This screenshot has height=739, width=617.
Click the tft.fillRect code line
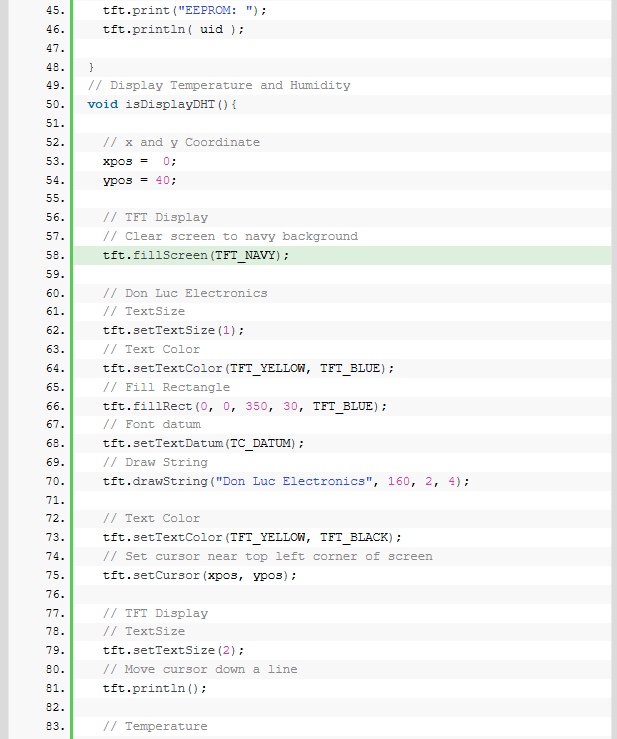coord(244,406)
